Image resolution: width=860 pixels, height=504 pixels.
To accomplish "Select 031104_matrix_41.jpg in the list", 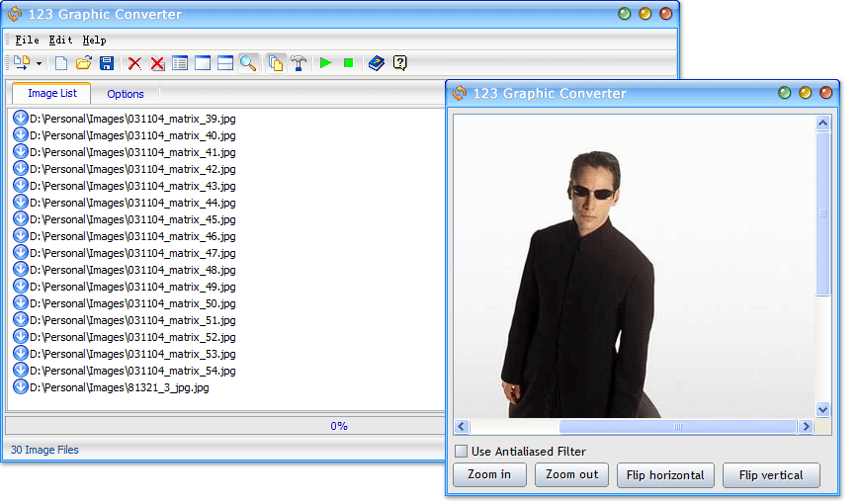I will coord(132,152).
